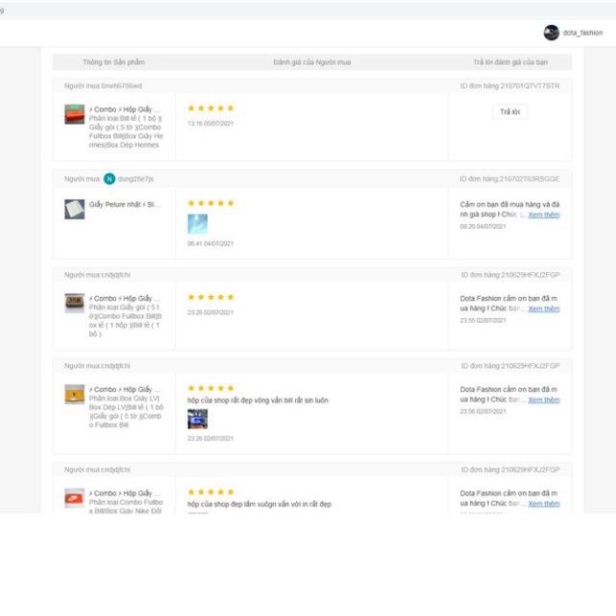Expand Xem thêm in the 08:20 04/07/2021 reply
This screenshot has height=616, width=616.
point(544,215)
